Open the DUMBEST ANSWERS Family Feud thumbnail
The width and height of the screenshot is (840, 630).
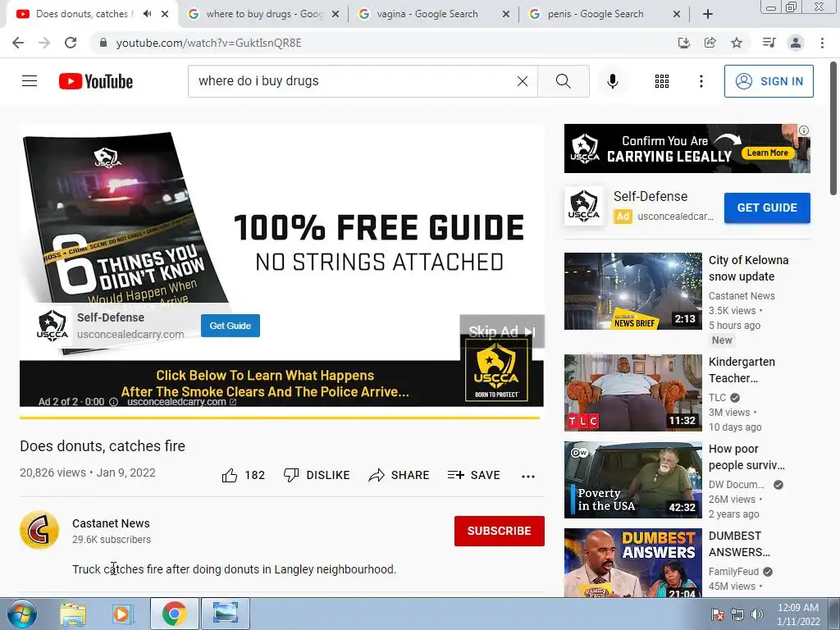click(x=632, y=563)
